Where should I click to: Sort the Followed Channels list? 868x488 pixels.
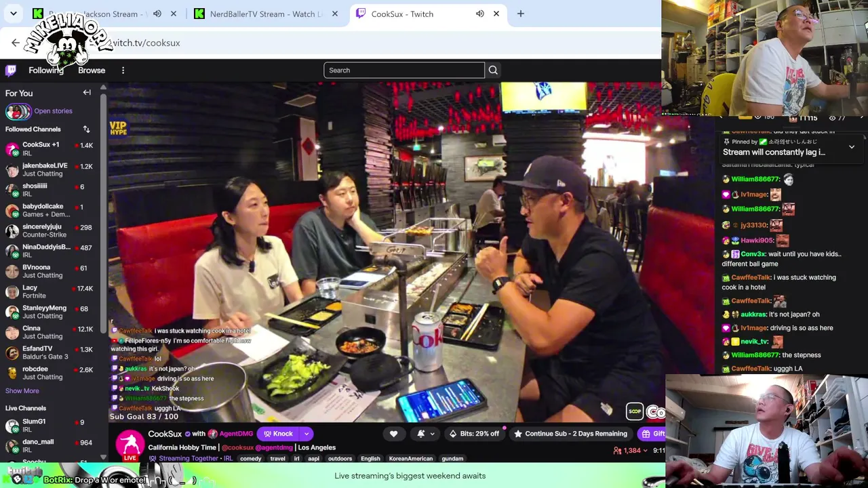pos(86,129)
